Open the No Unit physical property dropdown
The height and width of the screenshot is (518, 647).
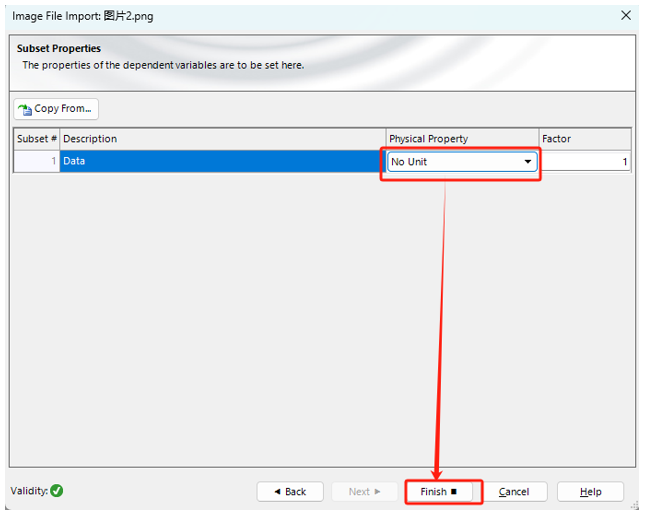462,162
